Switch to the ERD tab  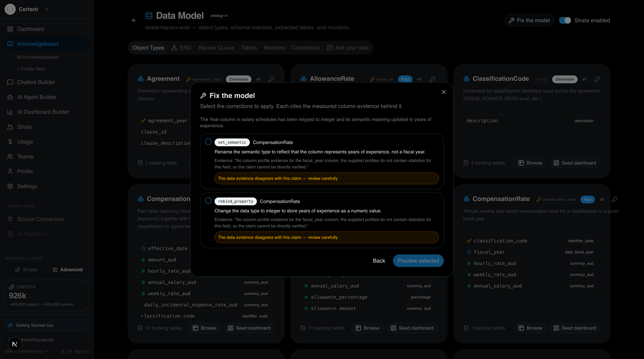tap(182, 48)
